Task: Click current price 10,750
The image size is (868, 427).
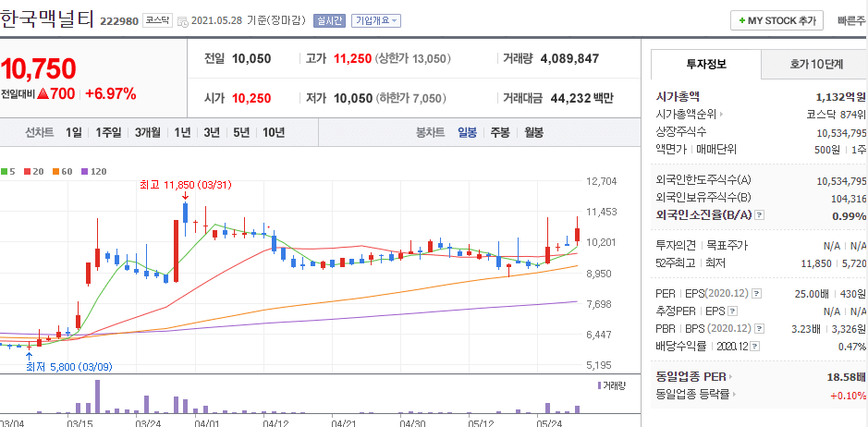Action: click(x=38, y=68)
